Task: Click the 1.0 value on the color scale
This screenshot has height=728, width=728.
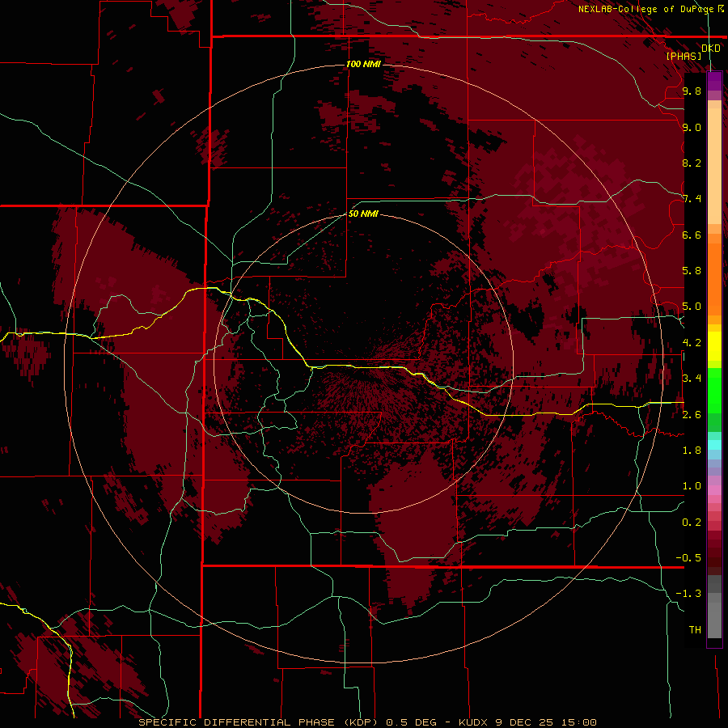Action: pyautogui.click(x=692, y=485)
